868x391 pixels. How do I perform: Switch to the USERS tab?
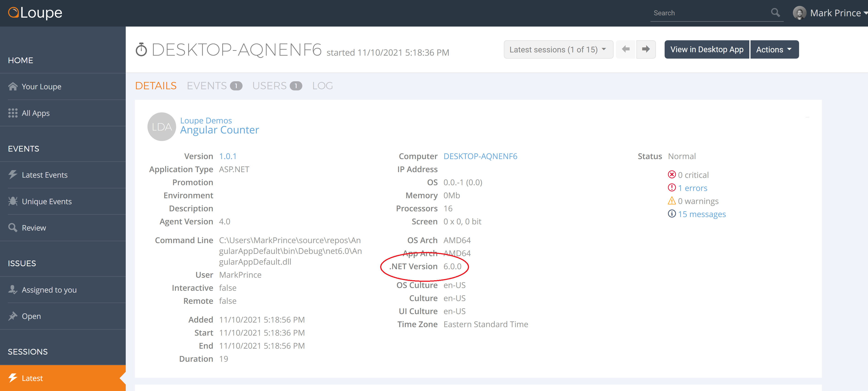pyautogui.click(x=277, y=86)
